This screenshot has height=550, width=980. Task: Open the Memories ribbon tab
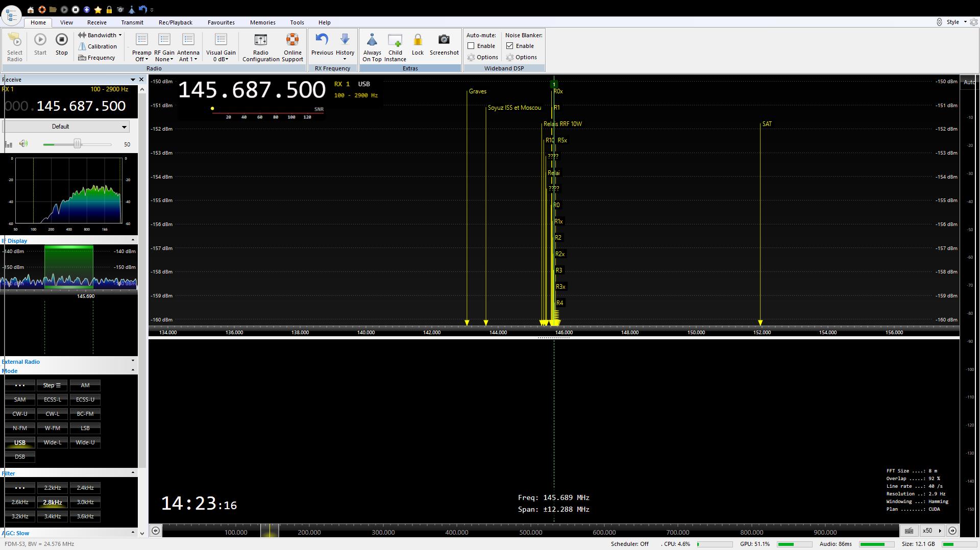tap(262, 22)
